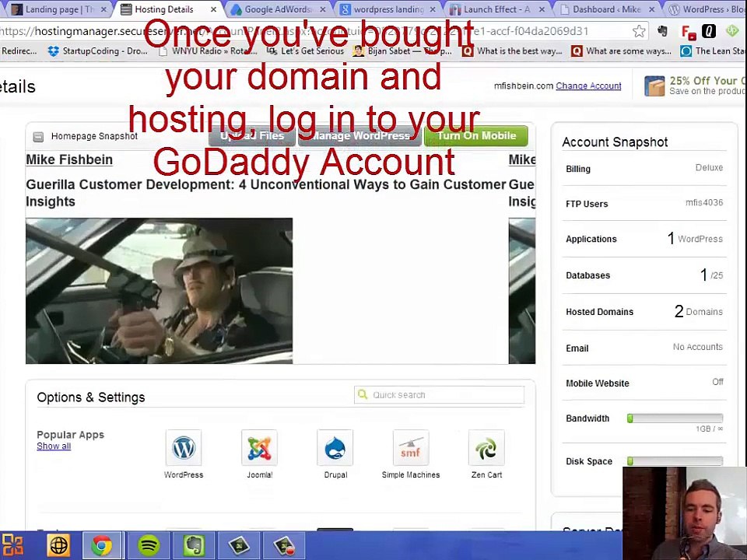Click the homepage snapshot image thumbnail
Screen dimensions: 747x560
pyautogui.click(x=159, y=291)
